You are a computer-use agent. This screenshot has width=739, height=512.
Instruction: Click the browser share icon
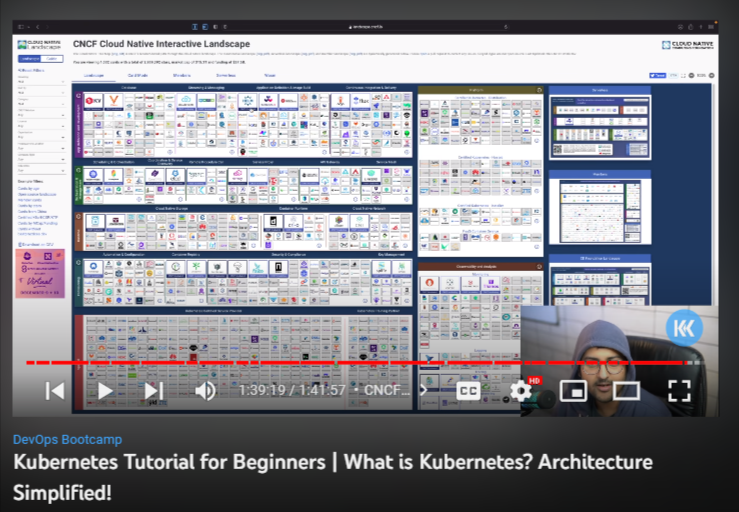coord(690,27)
